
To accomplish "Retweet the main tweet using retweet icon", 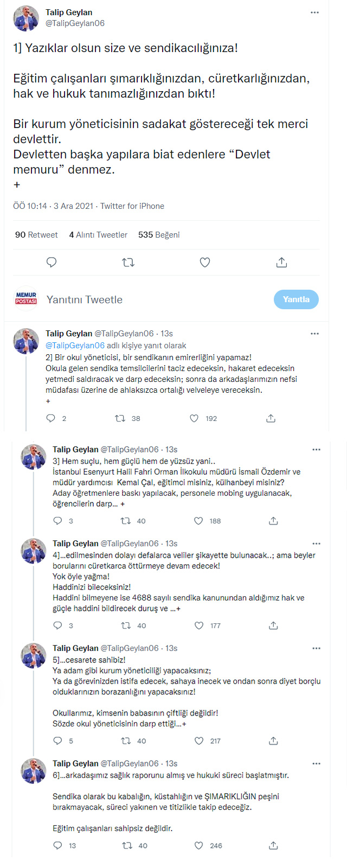I will tap(128, 263).
